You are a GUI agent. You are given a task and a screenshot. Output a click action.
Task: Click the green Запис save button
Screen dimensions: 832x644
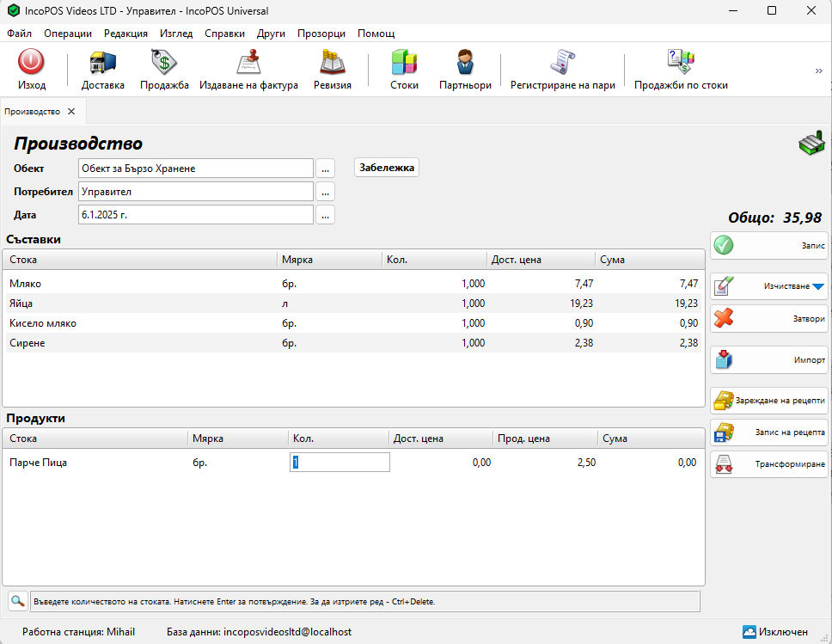pyautogui.click(x=769, y=245)
